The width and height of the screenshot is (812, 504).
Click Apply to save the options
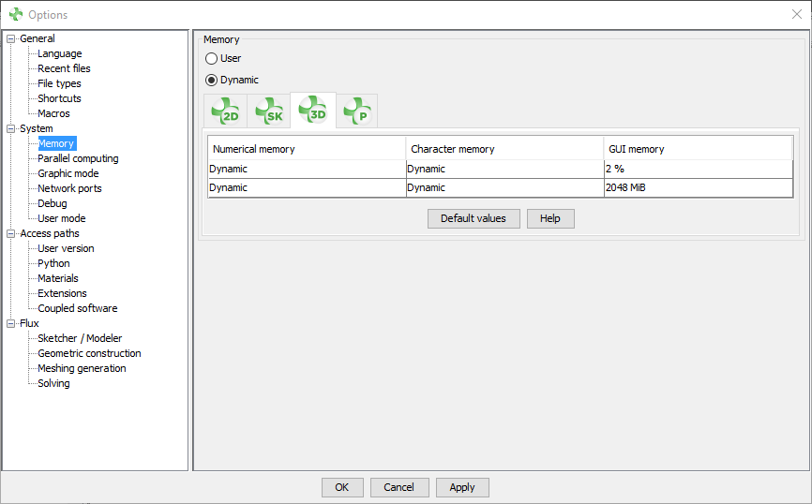pyautogui.click(x=462, y=487)
